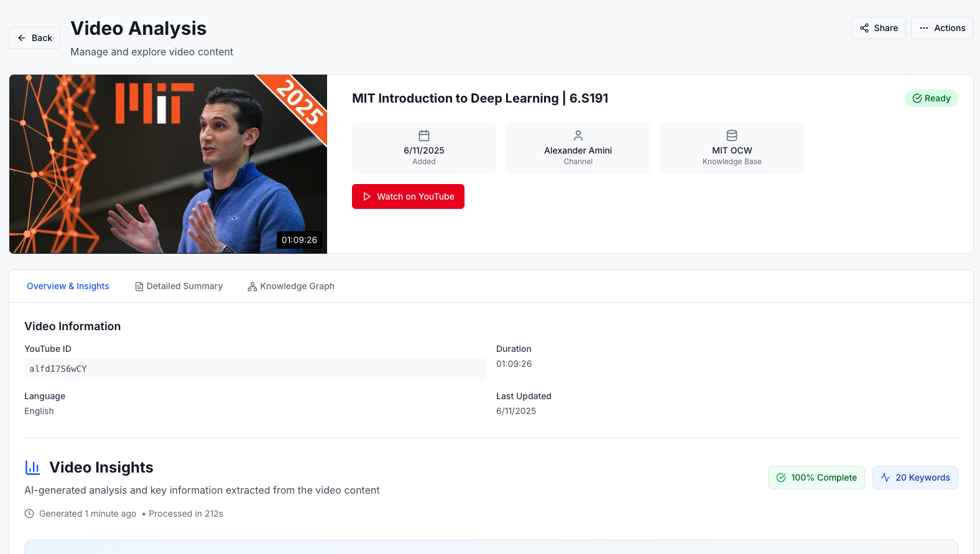This screenshot has height=554, width=980.
Task: Click the 20 Keywords badge
Action: coord(915,478)
